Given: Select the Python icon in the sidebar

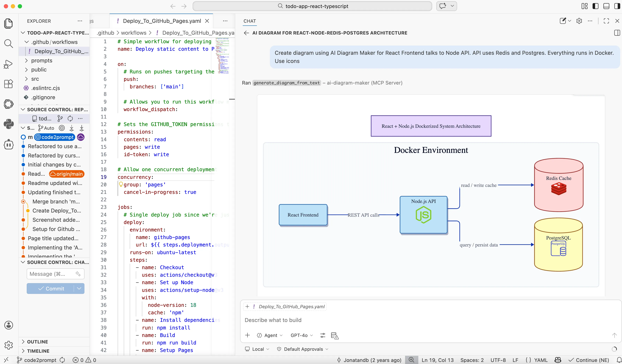Looking at the screenshot, I should pyautogui.click(x=9, y=124).
